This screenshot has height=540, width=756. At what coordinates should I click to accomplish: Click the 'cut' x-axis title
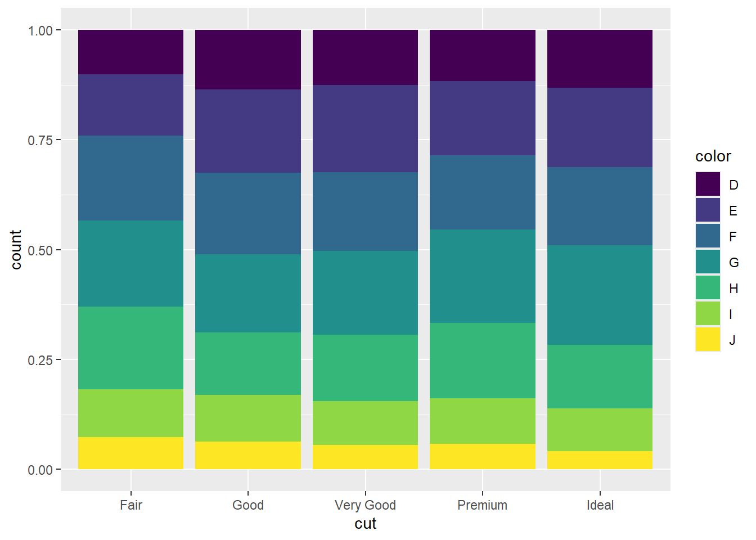(366, 524)
